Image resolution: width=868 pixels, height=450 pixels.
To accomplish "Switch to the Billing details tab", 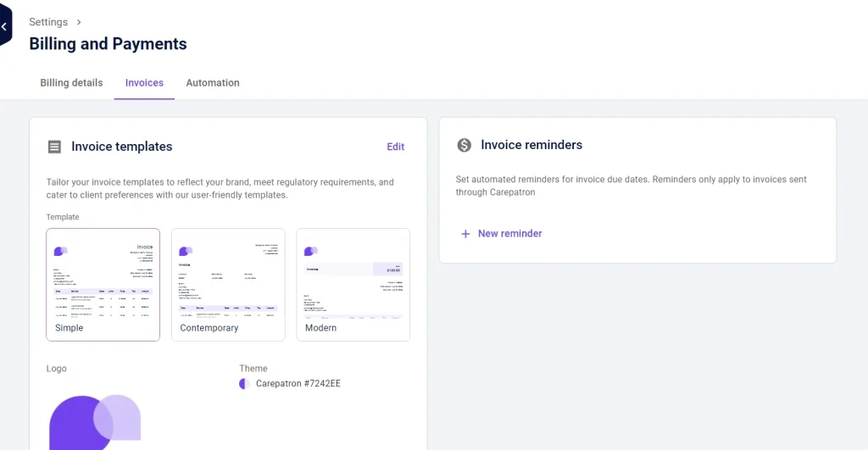I will pos(71,83).
